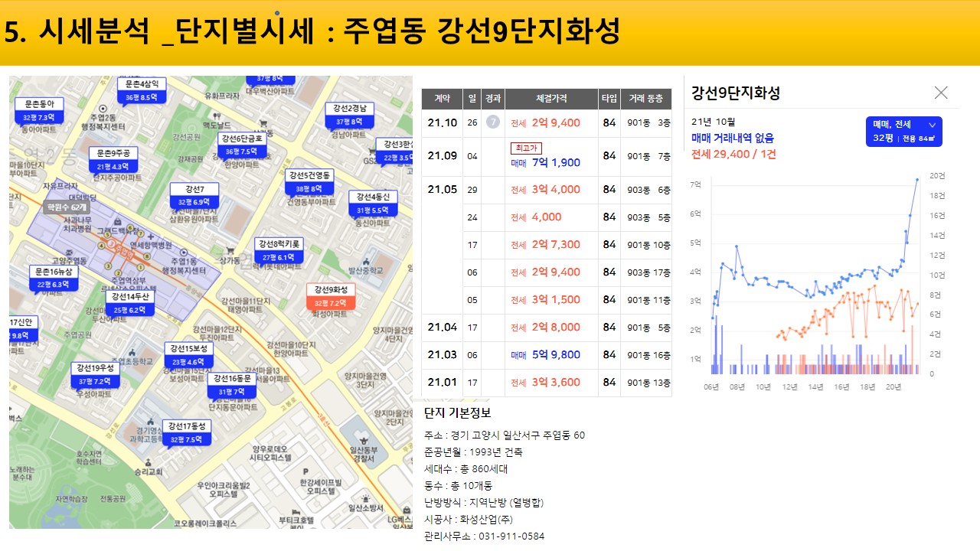Screen dimensions: 980x551
Task: Select the 강선2경남 37평 8억 marker
Action: tap(349, 115)
